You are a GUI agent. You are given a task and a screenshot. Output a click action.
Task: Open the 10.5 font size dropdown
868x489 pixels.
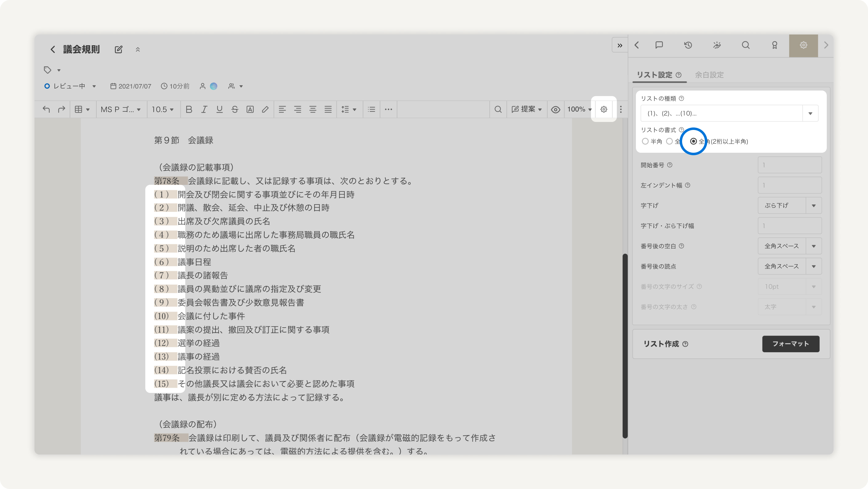pos(163,109)
